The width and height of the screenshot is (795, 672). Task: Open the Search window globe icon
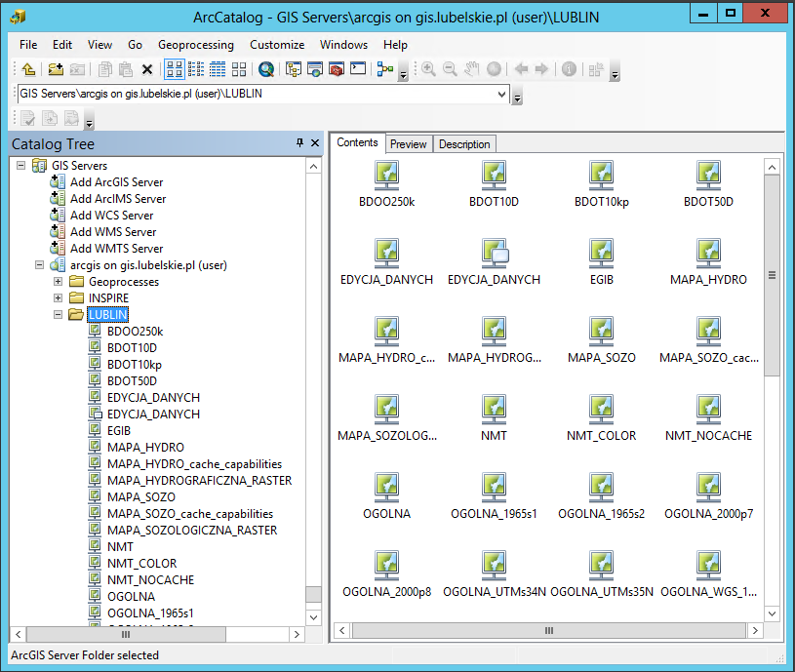point(266,69)
